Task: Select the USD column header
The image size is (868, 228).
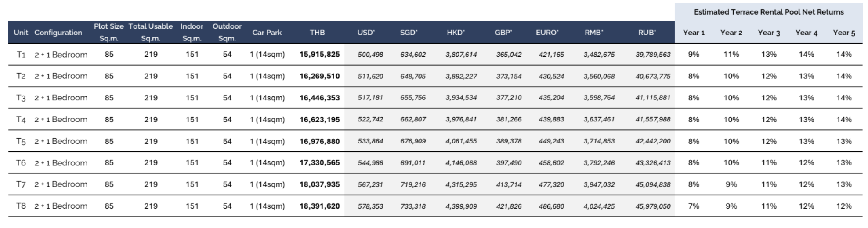Action: pyautogui.click(x=365, y=32)
